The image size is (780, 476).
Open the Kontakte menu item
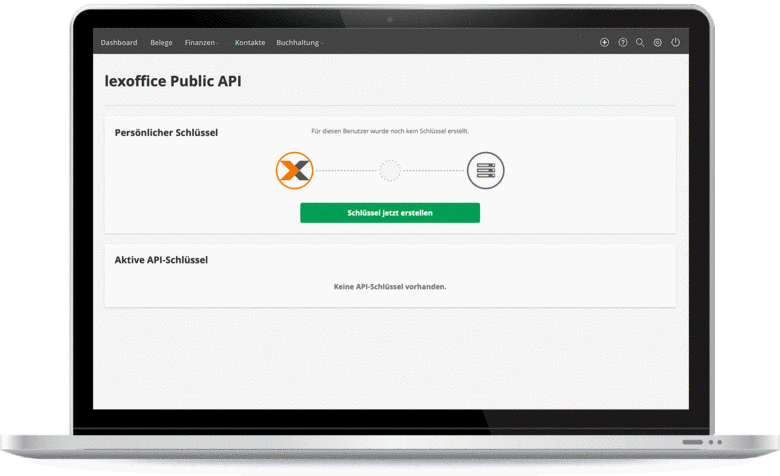coord(250,43)
